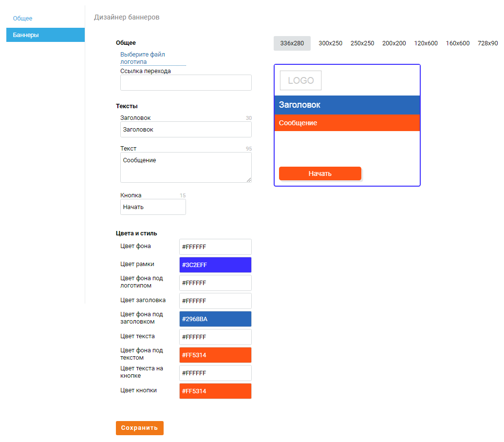The width and height of the screenshot is (504, 442).
Task: Change the Цвет заголовка color value
Action: coord(215,301)
